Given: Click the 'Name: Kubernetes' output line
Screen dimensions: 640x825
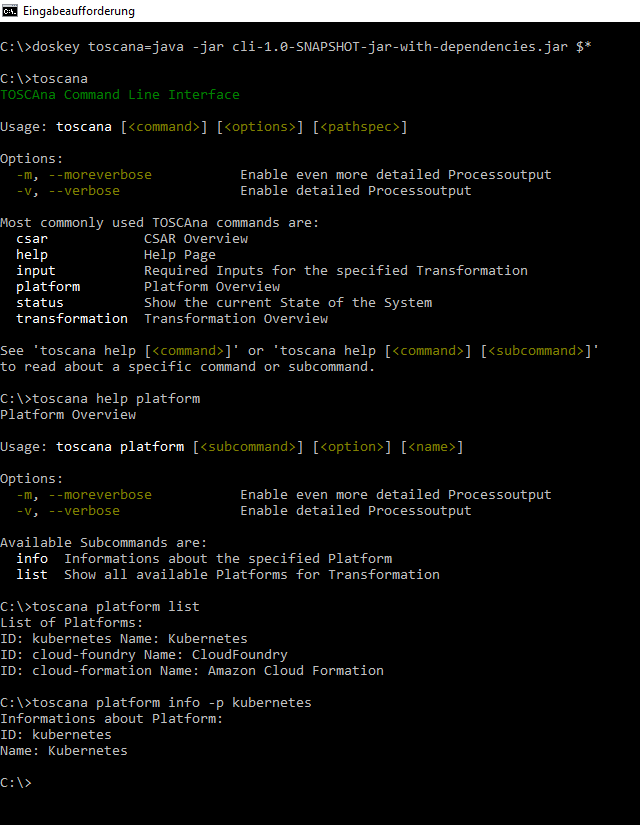Looking at the screenshot, I should pos(64,751).
